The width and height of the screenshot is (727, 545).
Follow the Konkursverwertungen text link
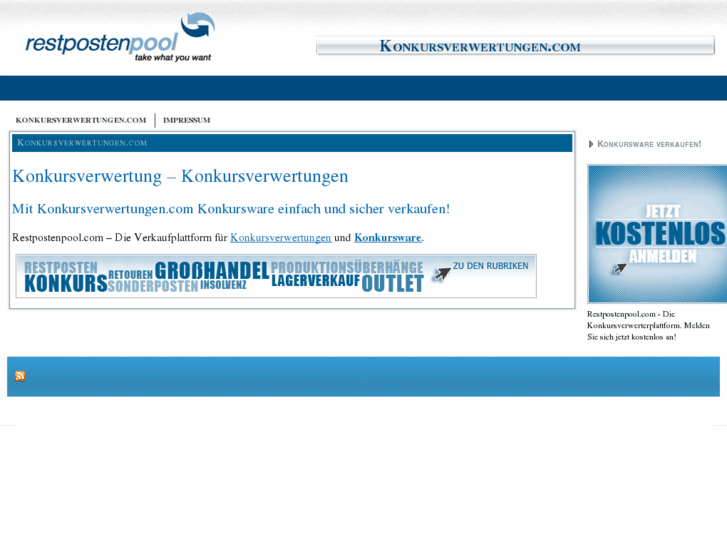pos(281,237)
